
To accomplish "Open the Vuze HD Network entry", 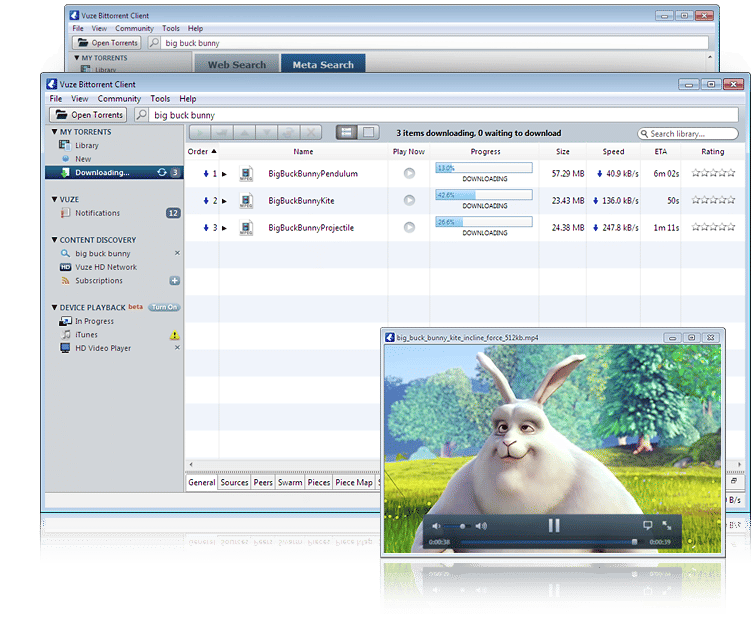I will [106, 267].
